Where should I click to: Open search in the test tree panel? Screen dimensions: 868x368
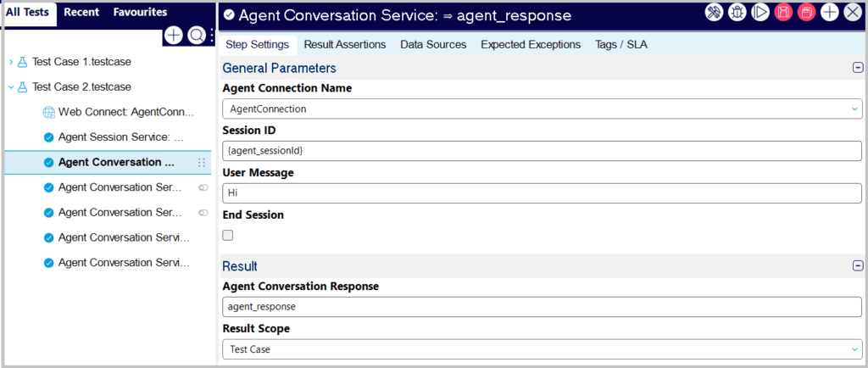pos(196,36)
